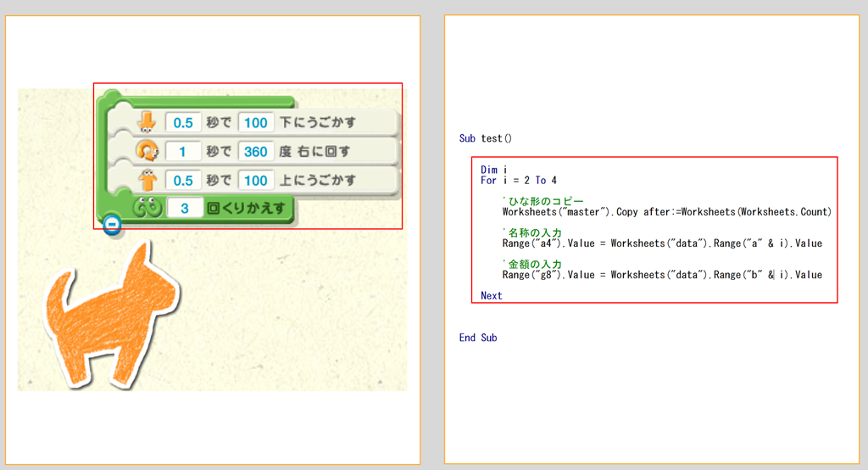Viewport: 868px width, 470px height.
Task: Click the text 下にうごかす
Action: point(318,122)
